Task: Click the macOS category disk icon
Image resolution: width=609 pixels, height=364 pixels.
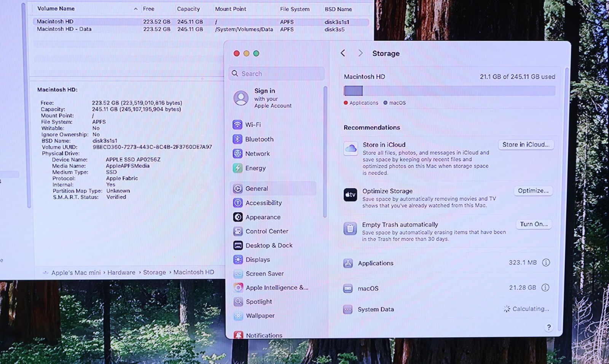Action: [x=348, y=289]
